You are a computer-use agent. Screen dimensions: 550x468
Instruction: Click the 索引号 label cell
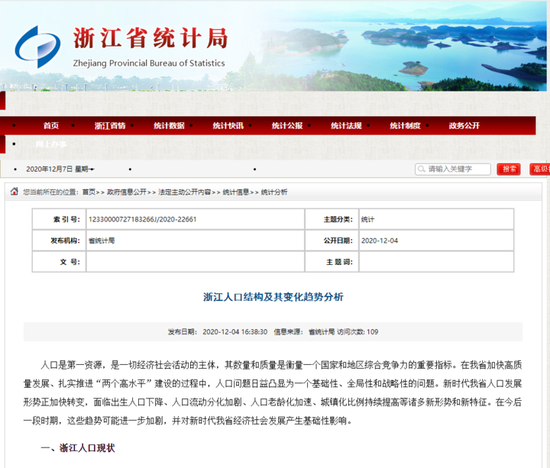59,219
